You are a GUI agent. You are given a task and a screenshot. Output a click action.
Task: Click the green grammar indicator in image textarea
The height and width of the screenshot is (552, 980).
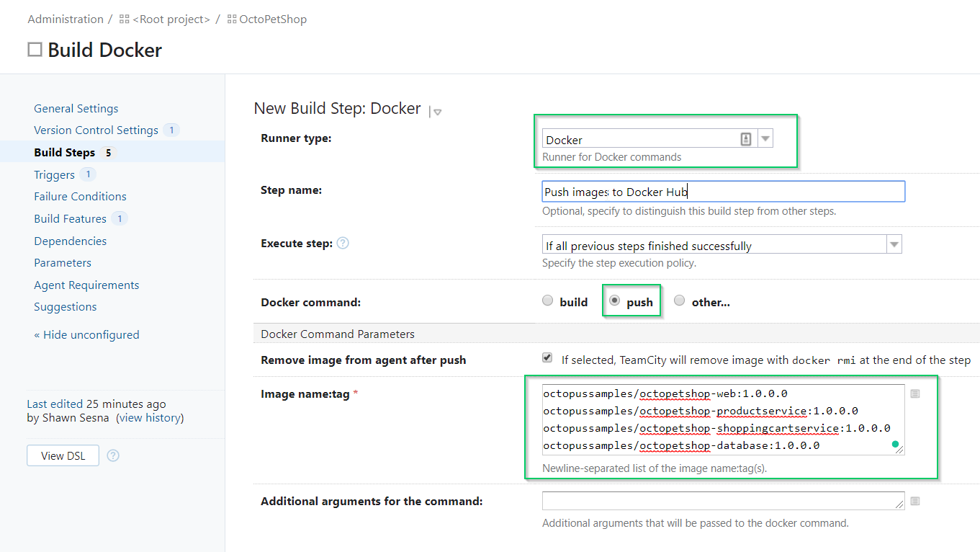(x=895, y=445)
